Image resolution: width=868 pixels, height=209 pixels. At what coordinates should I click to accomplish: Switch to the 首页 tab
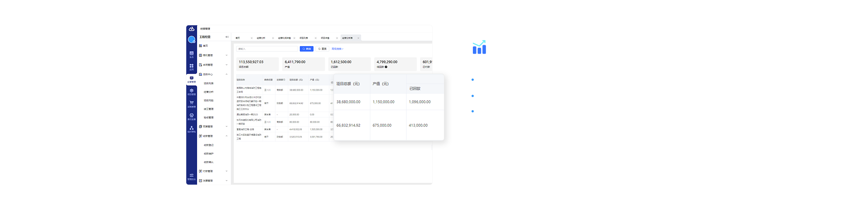point(238,38)
